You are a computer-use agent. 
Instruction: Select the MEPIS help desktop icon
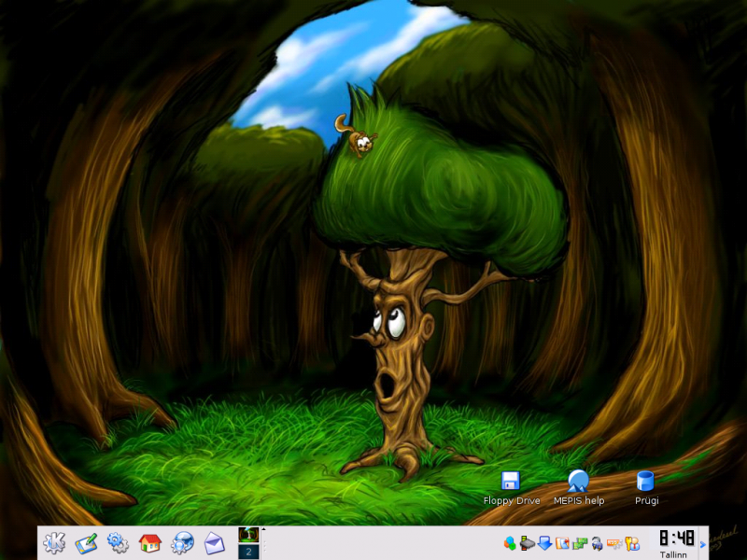[x=579, y=488]
